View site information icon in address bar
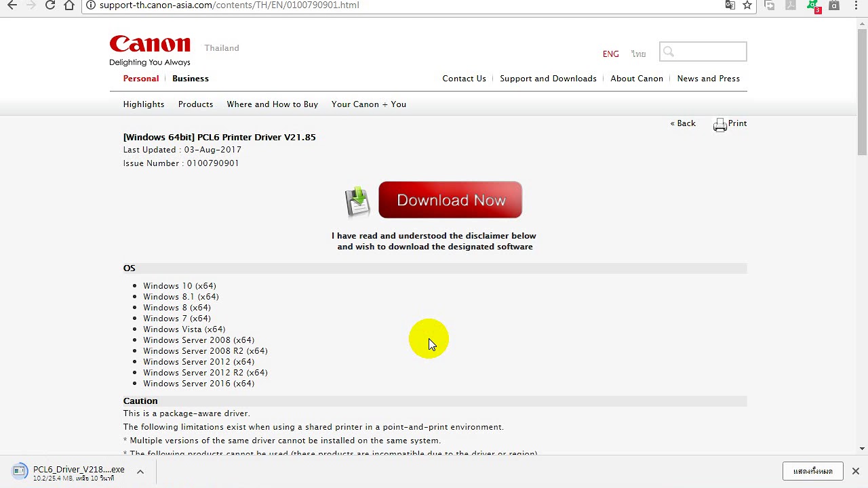The width and height of the screenshot is (868, 488). click(91, 5)
